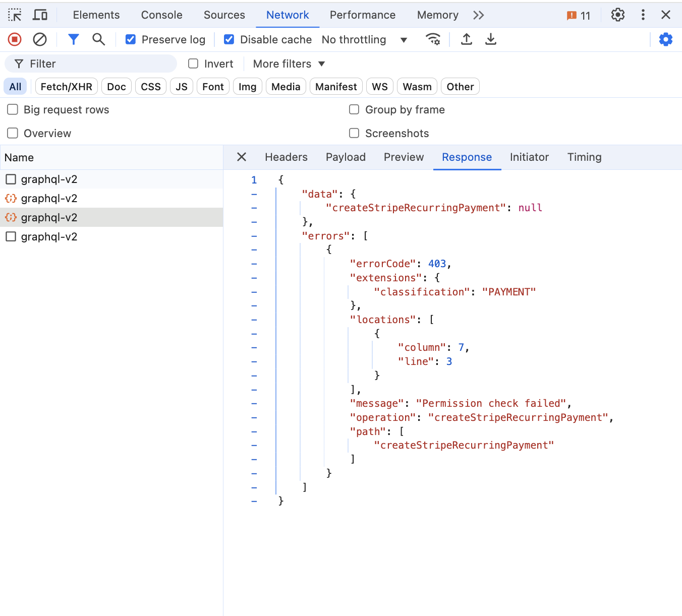The image size is (682, 616).
Task: Filter by Other requests
Action: [x=460, y=87]
